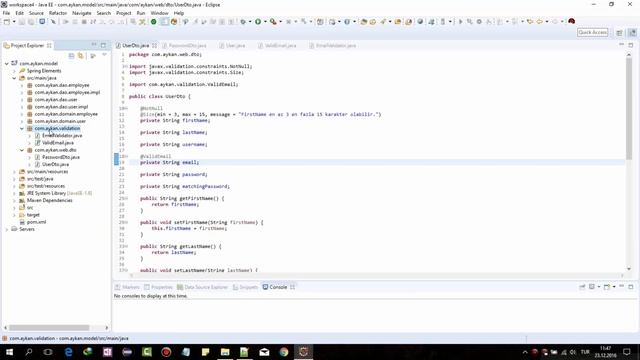Image resolution: width=640 pixels, height=360 pixels.
Task: Click scroll-down arrow of editor scrollbar
Action: [x=629, y=269]
